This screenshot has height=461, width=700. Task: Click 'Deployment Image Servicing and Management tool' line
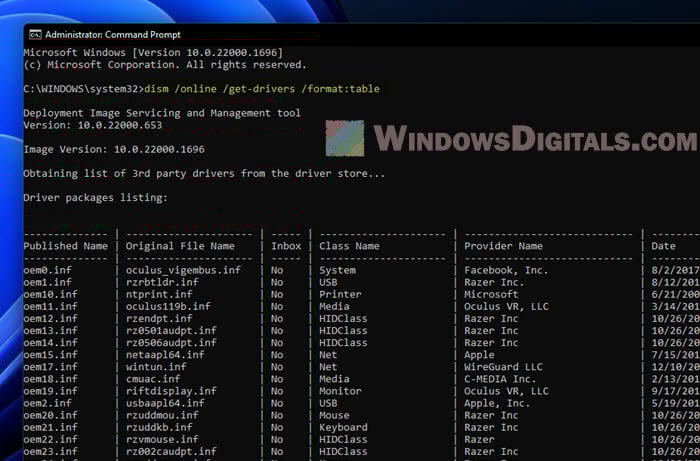point(162,113)
